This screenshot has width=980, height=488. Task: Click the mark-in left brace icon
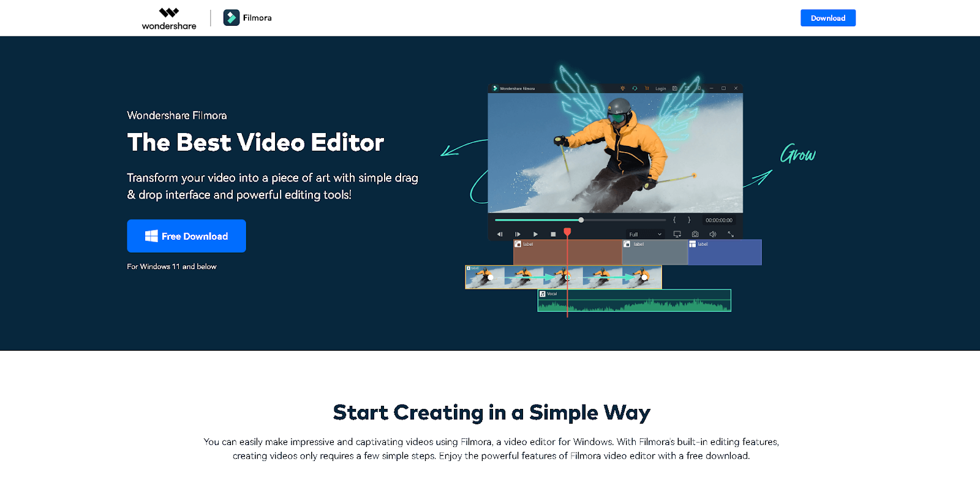tap(674, 220)
